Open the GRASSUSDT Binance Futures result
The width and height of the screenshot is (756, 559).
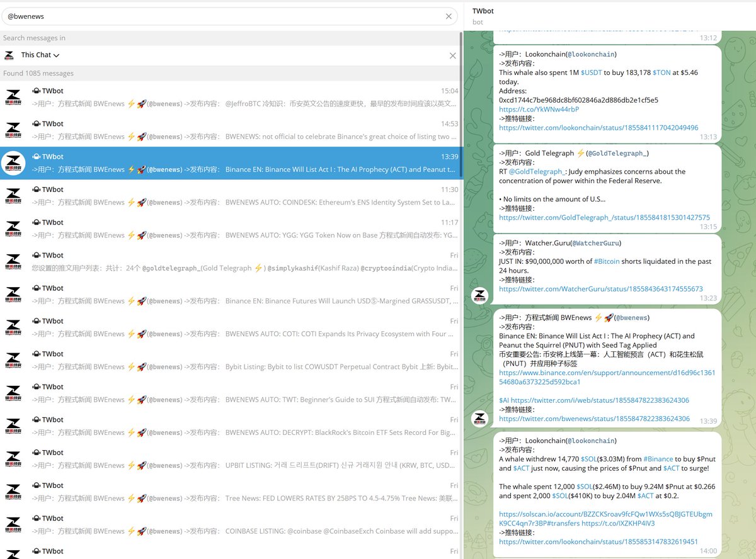coord(231,295)
